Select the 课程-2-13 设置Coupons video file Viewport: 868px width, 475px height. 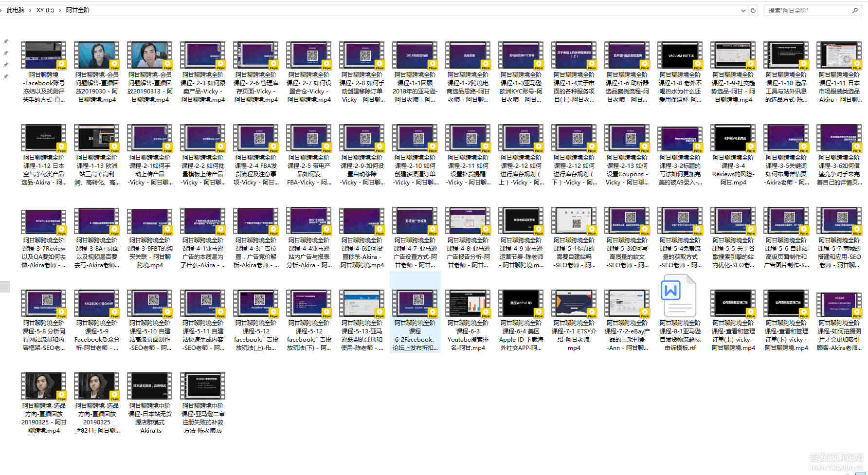pos(627,138)
